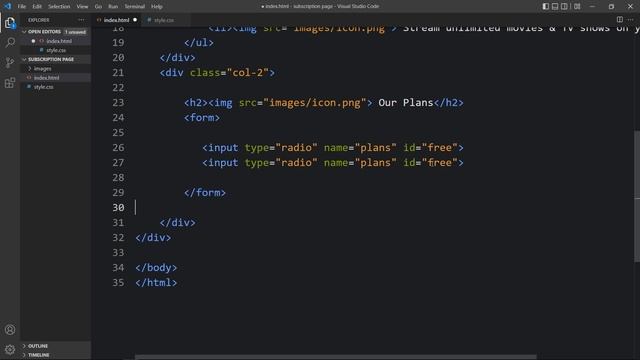The image size is (640, 360).
Task: Click the closing html tag
Action: [156, 282]
